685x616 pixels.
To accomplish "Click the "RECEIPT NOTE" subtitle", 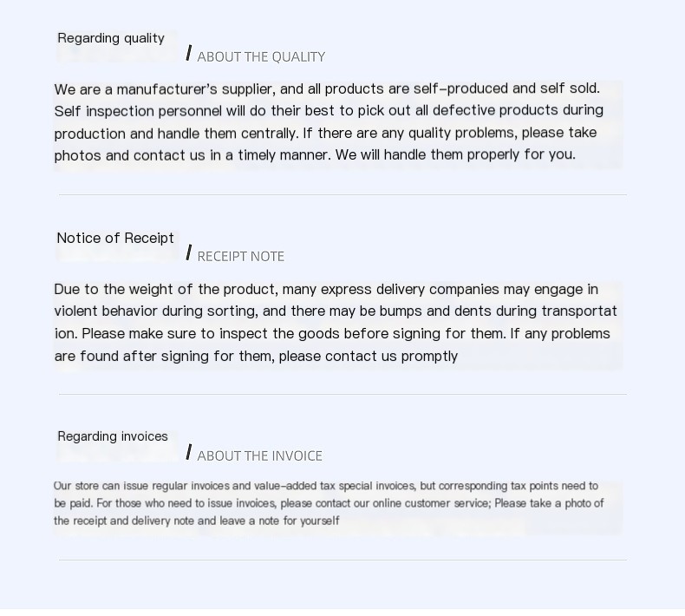I will click(241, 257).
